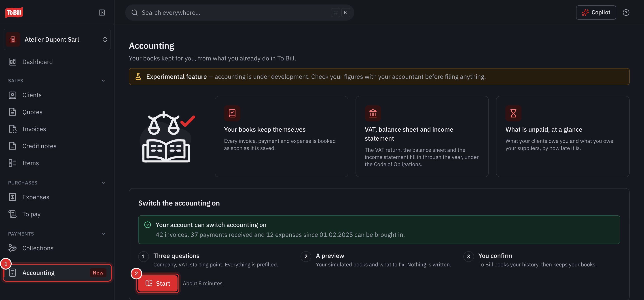Click the Collections hand coins icon
Screen dimensions: 644x300
(x=12, y=248)
